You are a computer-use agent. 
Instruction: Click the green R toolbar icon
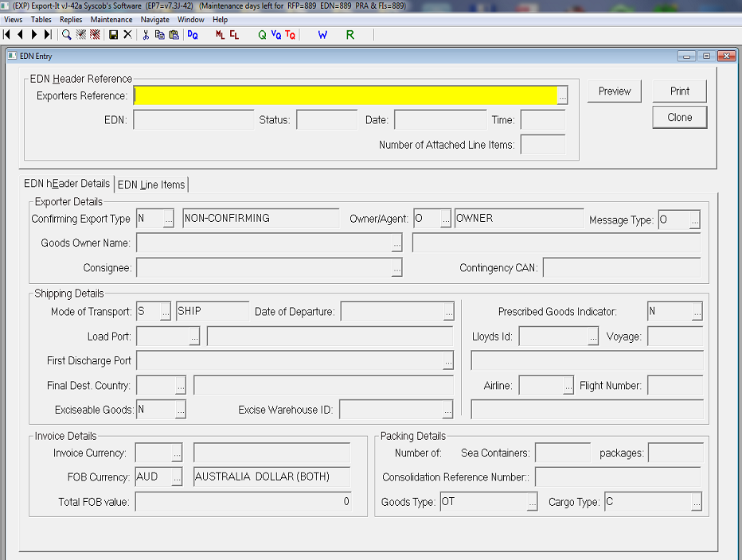pyautogui.click(x=350, y=35)
